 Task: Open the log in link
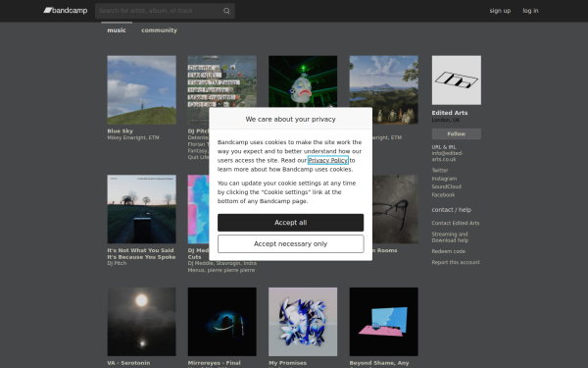point(530,11)
